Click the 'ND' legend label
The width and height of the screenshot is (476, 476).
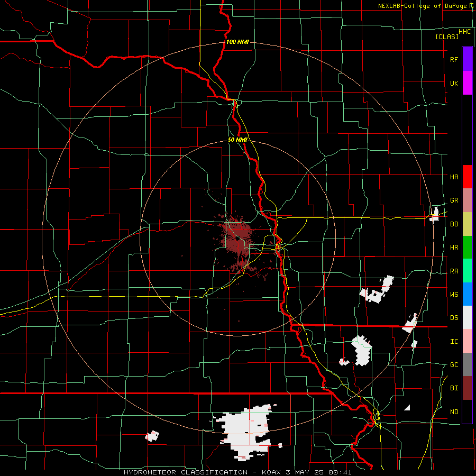pyautogui.click(x=454, y=412)
